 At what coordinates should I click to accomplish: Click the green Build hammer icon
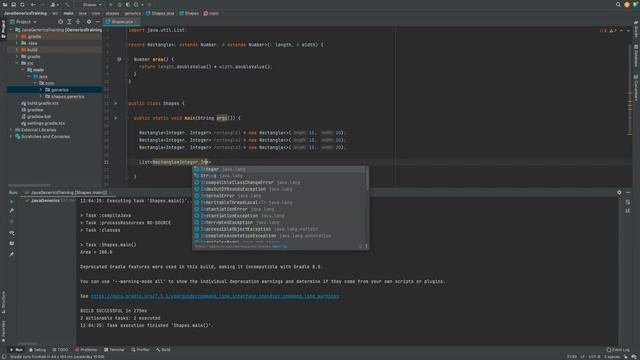[67, 4]
